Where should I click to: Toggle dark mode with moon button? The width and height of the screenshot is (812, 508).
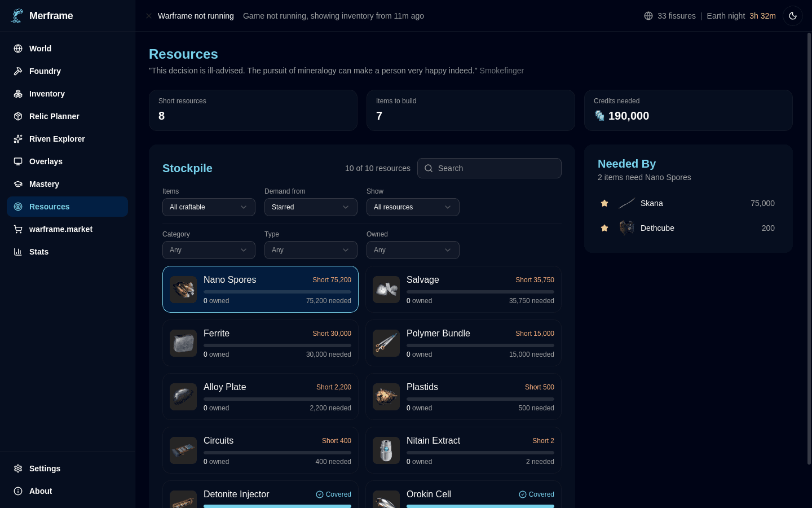[793, 16]
